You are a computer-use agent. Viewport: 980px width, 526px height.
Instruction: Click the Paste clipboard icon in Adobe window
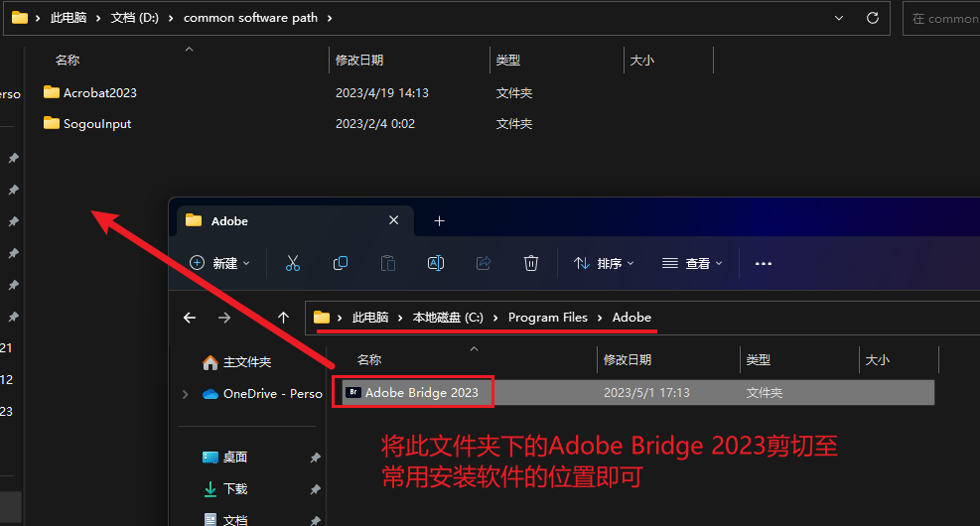click(387, 263)
